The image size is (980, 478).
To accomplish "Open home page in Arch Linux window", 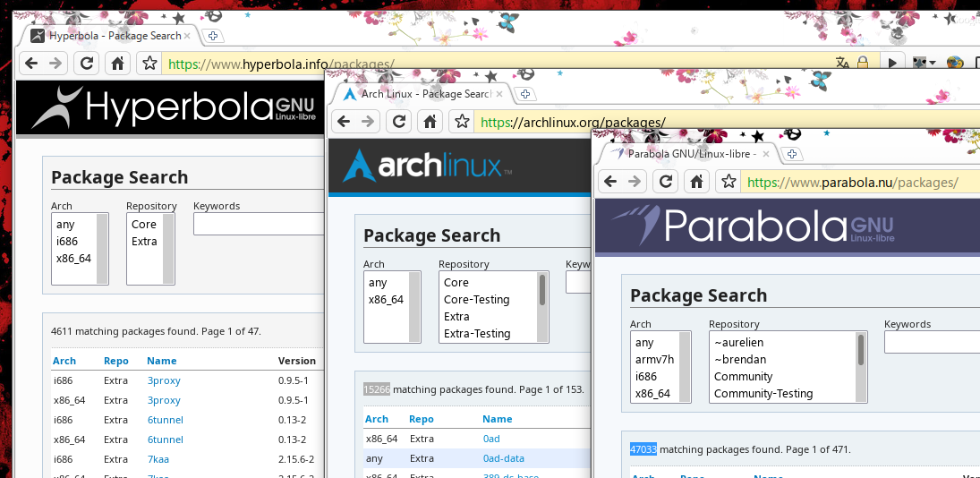I will coord(430,121).
